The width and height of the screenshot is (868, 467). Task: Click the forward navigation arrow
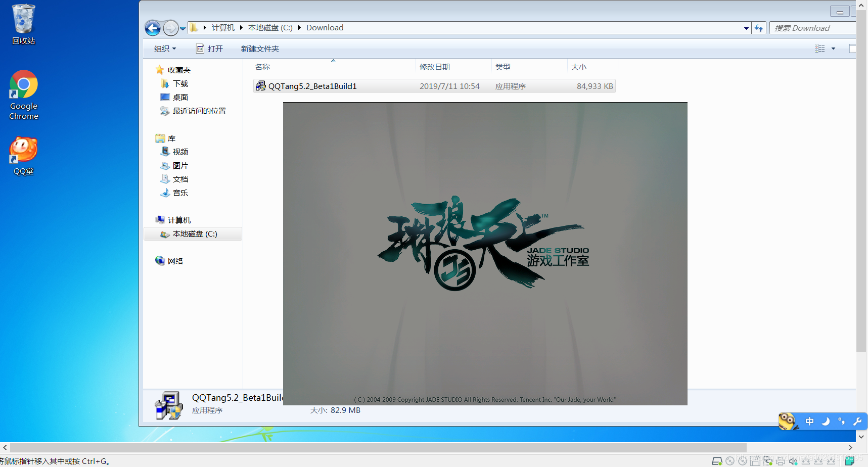[x=171, y=28]
